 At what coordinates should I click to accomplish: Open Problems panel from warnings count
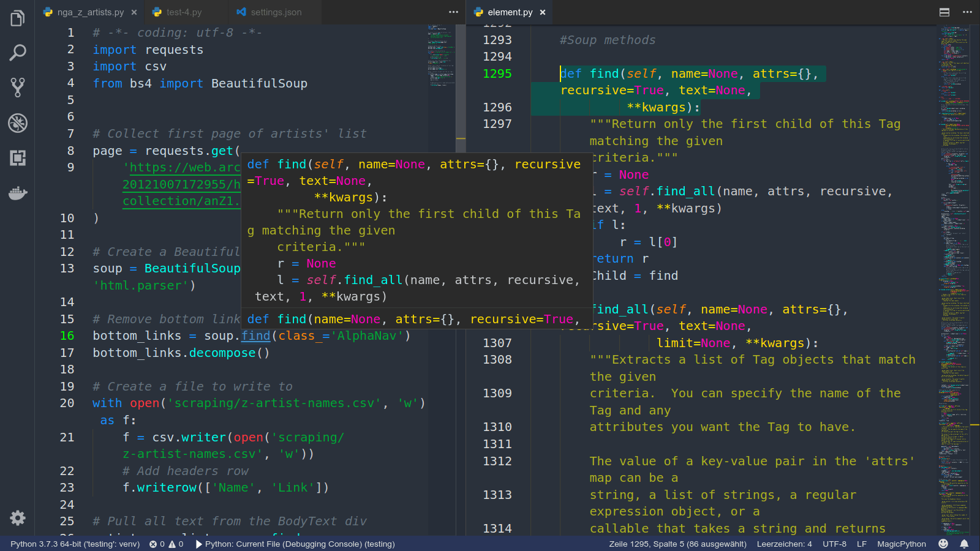176,544
